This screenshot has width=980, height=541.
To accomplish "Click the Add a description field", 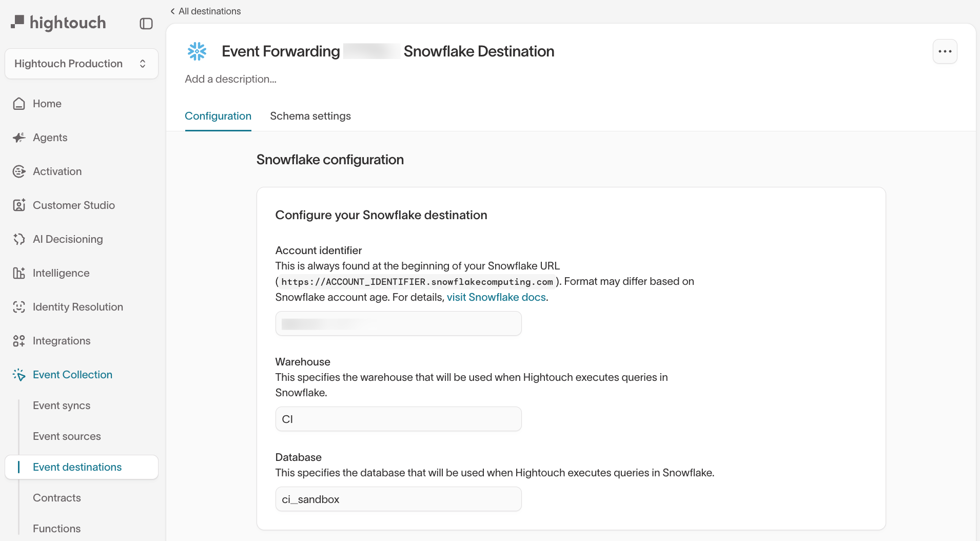I will coord(230,79).
